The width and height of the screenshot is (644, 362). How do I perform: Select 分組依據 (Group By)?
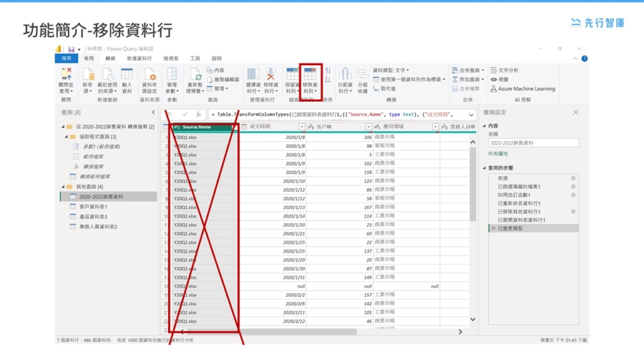pos(362,82)
